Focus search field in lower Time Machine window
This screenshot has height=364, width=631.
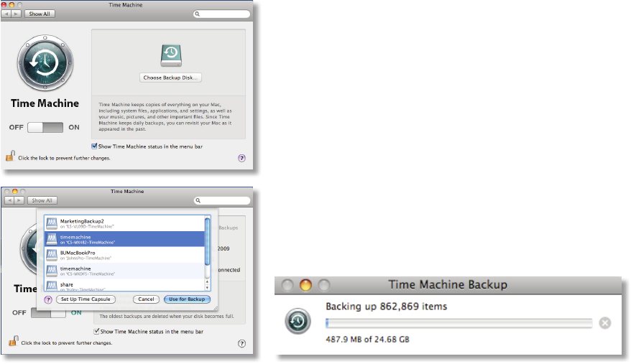(222, 200)
